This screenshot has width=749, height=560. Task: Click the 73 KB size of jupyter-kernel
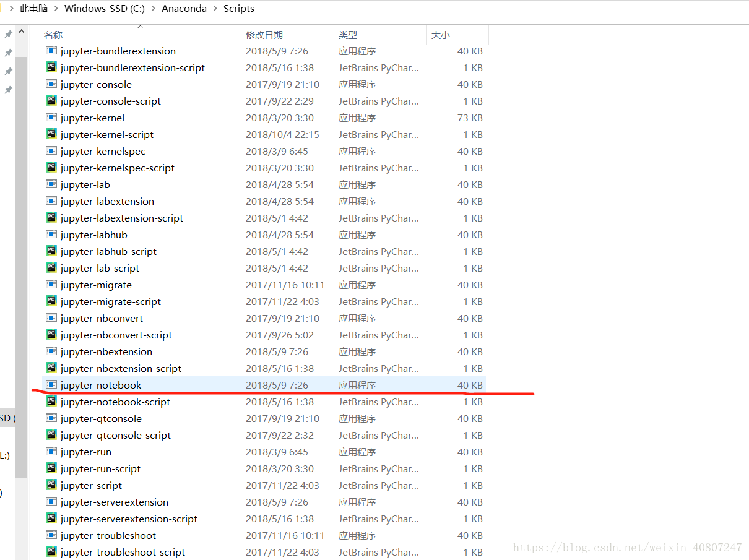[470, 118]
